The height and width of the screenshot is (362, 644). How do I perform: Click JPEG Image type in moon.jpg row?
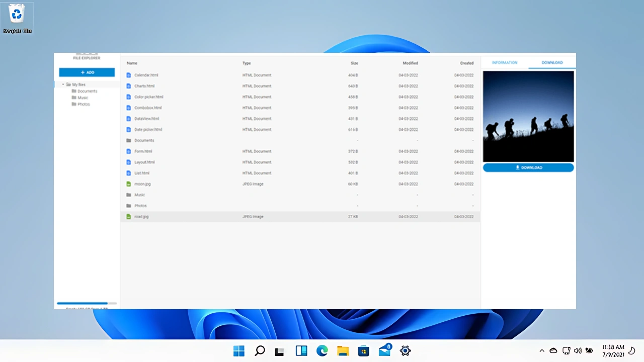(253, 184)
